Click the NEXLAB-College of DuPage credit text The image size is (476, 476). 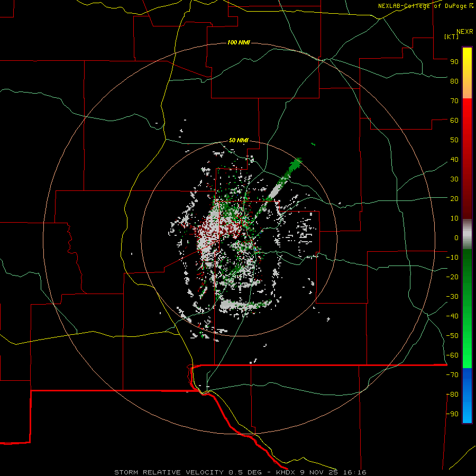[425, 6]
